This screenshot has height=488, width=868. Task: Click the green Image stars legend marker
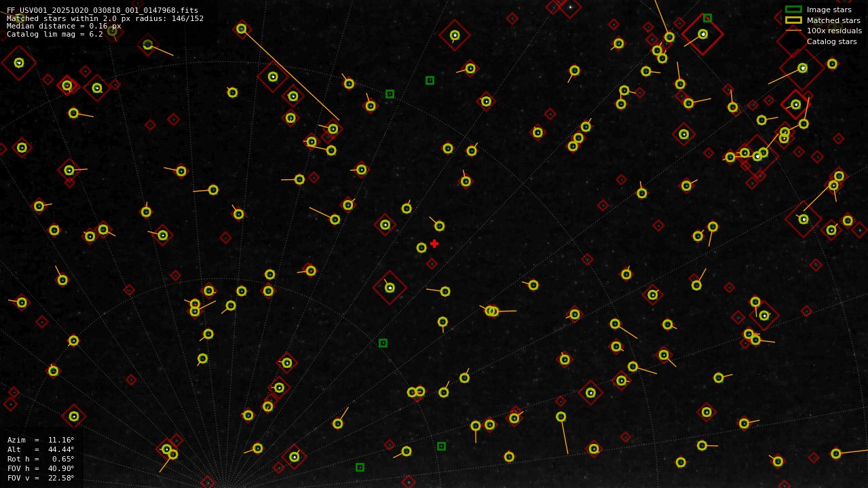793,10
